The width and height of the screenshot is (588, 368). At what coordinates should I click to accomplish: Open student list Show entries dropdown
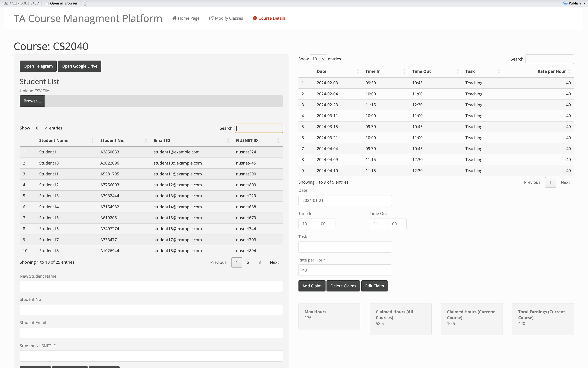[40, 128]
